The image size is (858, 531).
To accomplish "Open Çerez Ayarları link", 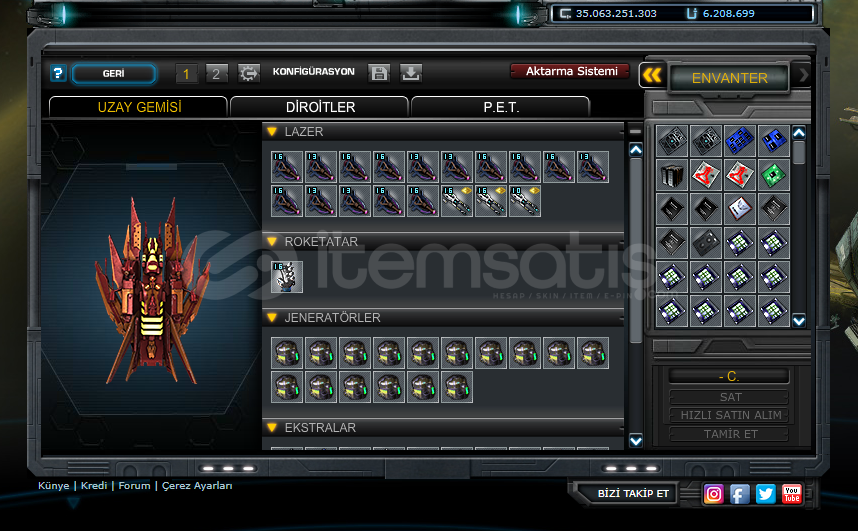I will tap(197, 486).
